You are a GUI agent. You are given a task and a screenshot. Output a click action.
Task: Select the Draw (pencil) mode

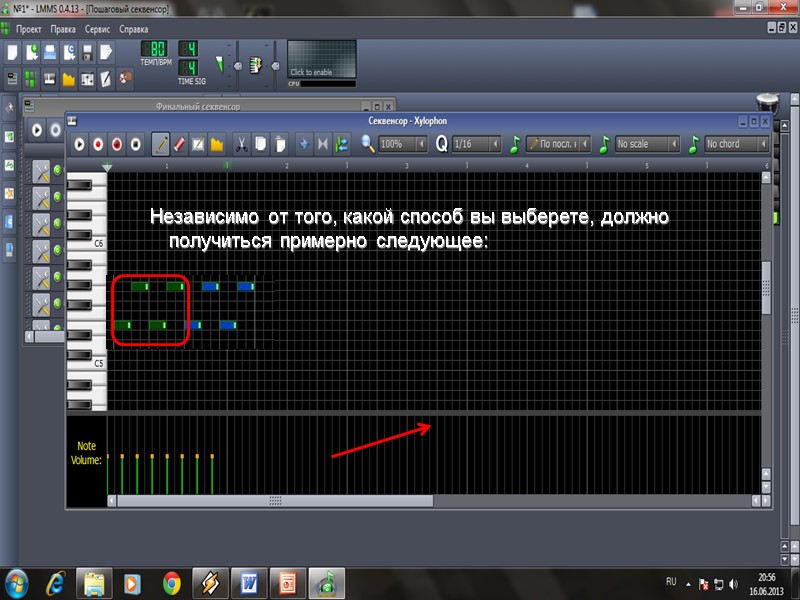tap(161, 144)
